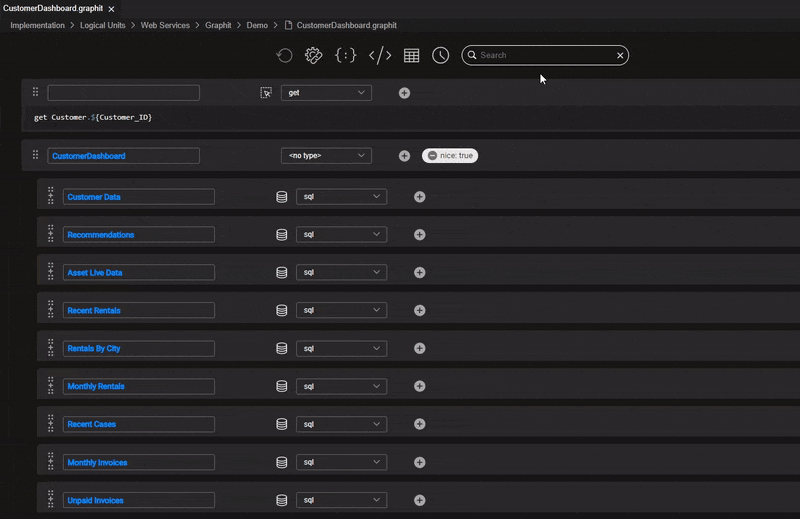Click the database icon beside Customer Data
This screenshot has width=800, height=519.
coord(282,197)
